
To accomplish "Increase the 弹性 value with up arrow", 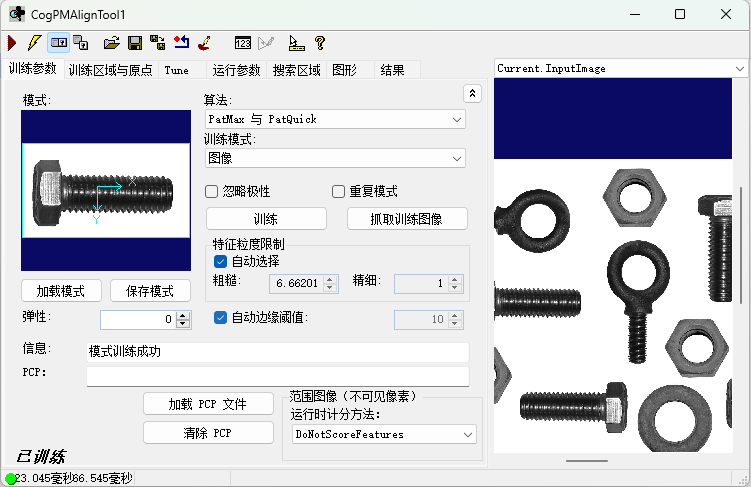I will 183,316.
